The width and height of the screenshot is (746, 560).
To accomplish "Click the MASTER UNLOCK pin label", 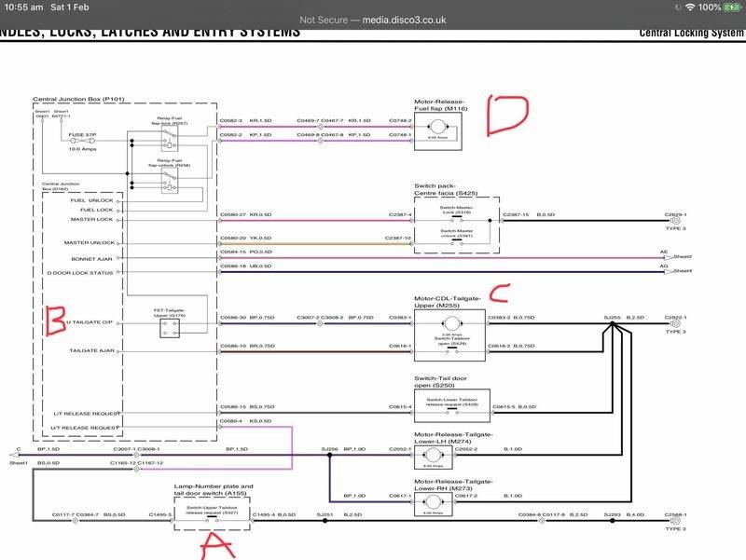I will click(89, 242).
